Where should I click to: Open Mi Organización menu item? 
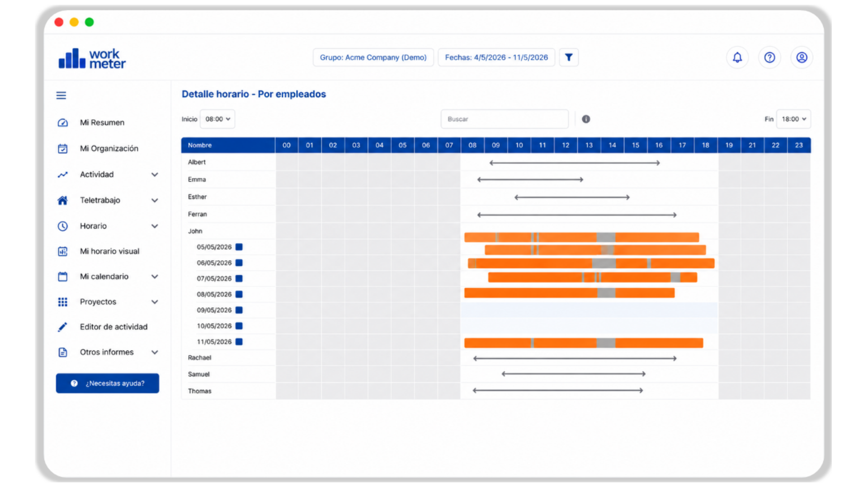[x=109, y=148]
